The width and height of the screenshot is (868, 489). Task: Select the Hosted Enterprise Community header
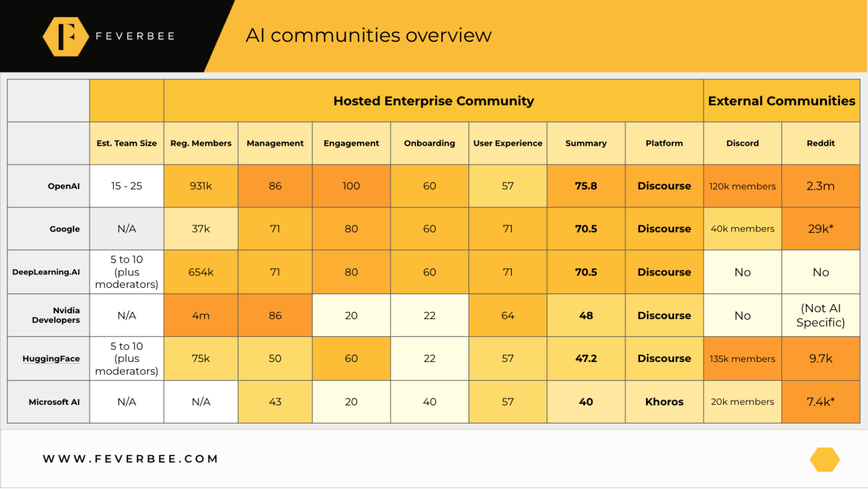tap(433, 101)
